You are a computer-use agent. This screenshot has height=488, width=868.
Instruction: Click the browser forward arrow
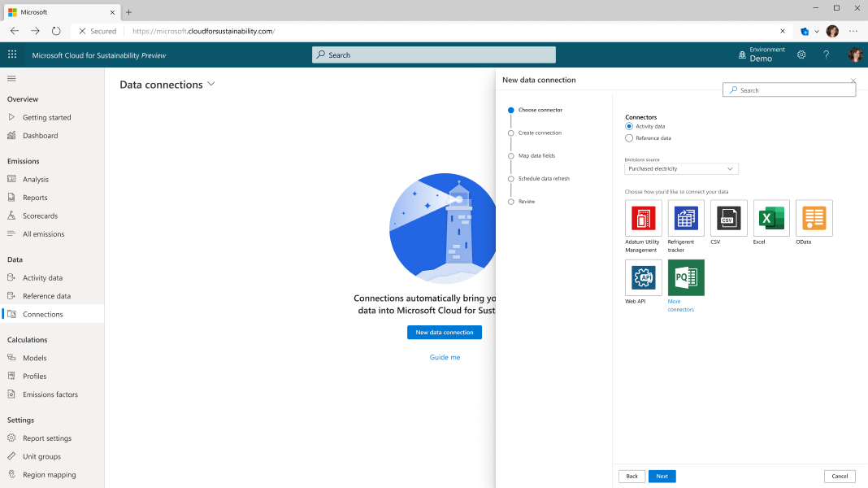pyautogui.click(x=36, y=31)
